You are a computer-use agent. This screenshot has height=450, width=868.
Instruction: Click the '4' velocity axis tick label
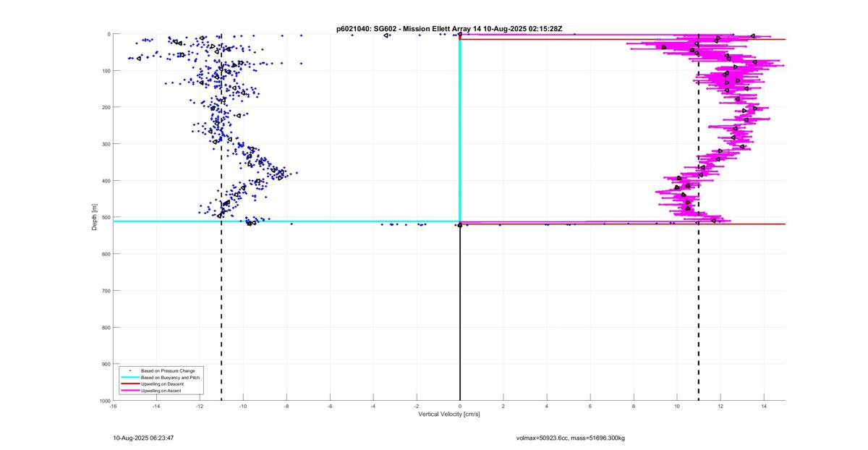547,406
